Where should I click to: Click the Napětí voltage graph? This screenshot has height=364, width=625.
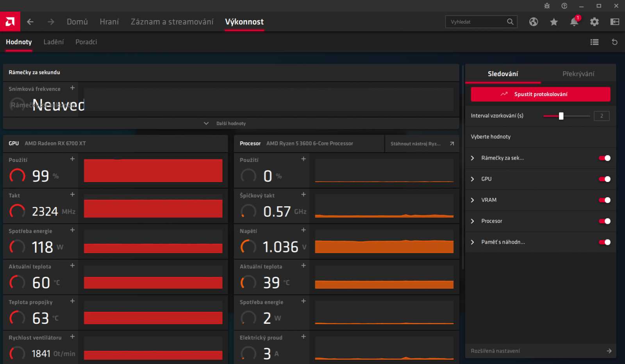coord(384,242)
